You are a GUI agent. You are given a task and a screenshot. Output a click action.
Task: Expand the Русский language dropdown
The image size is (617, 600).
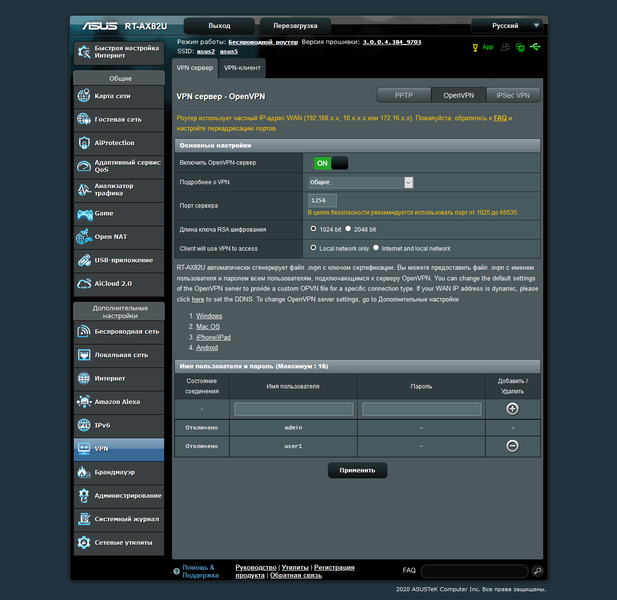pos(507,26)
